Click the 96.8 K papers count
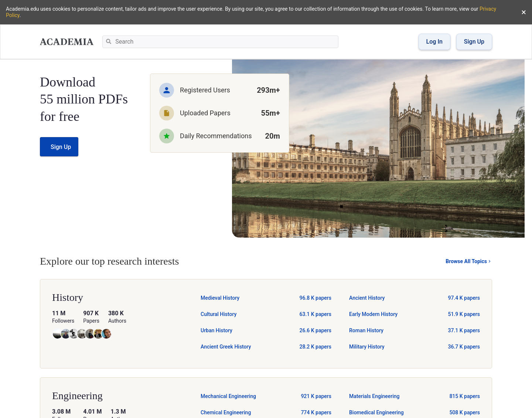This screenshot has width=532, height=418. coord(316,298)
